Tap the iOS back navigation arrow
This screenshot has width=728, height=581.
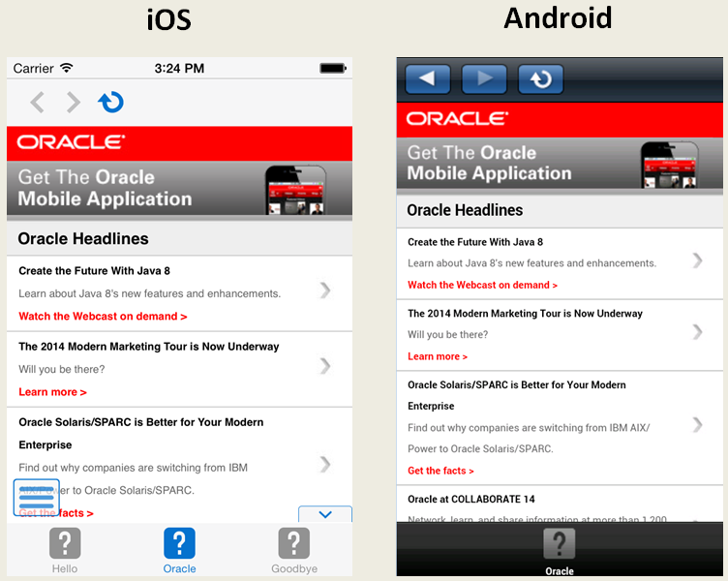(x=38, y=103)
